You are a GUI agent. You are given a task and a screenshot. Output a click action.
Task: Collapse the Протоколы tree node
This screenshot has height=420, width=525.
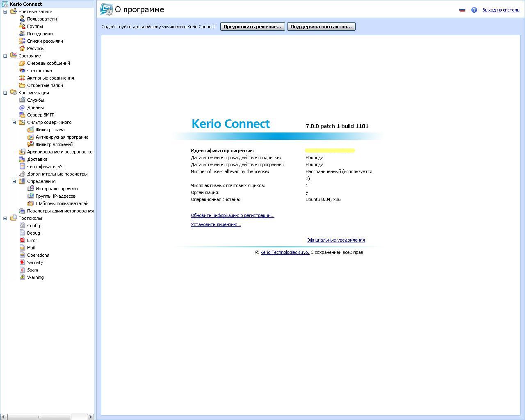pos(5,218)
